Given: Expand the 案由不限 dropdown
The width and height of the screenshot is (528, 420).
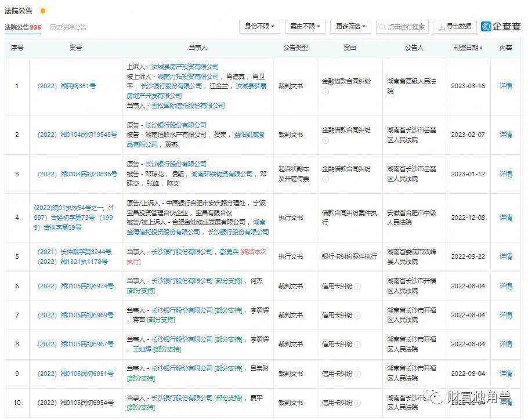Looking at the screenshot, I should [305, 27].
